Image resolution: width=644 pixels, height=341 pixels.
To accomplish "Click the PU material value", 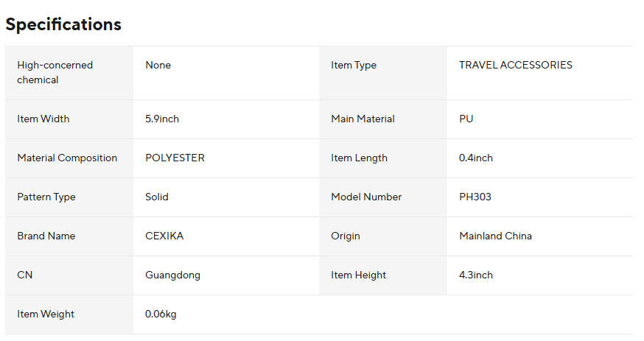I will pos(466,119).
